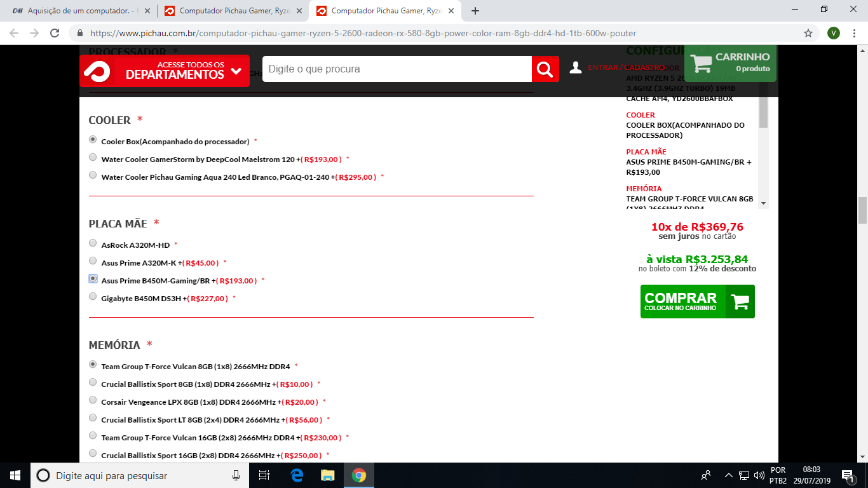Screen dimensions: 868x488
Task: Select Water Cooler GamerStorm Maelstrom 120
Action: click(93, 157)
